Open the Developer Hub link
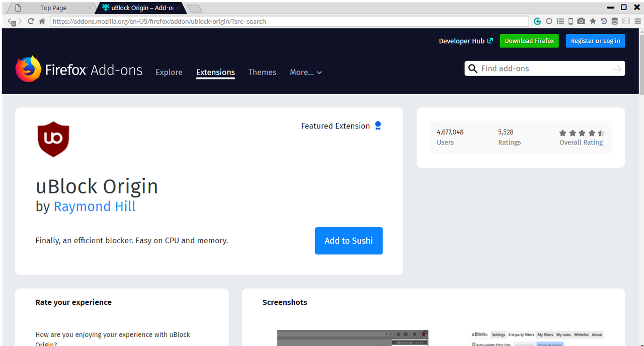Screen dimensions: 644x346 point(466,41)
